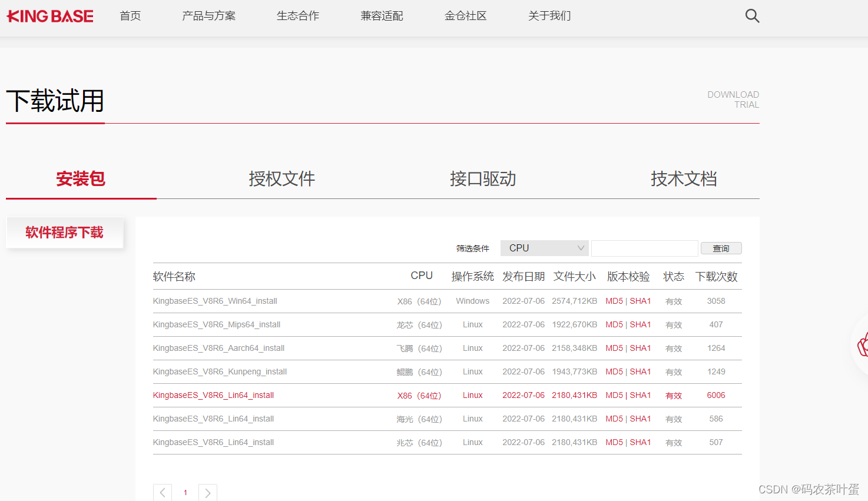Open 金仓社区 menu
The image size is (868, 501).
pos(466,16)
